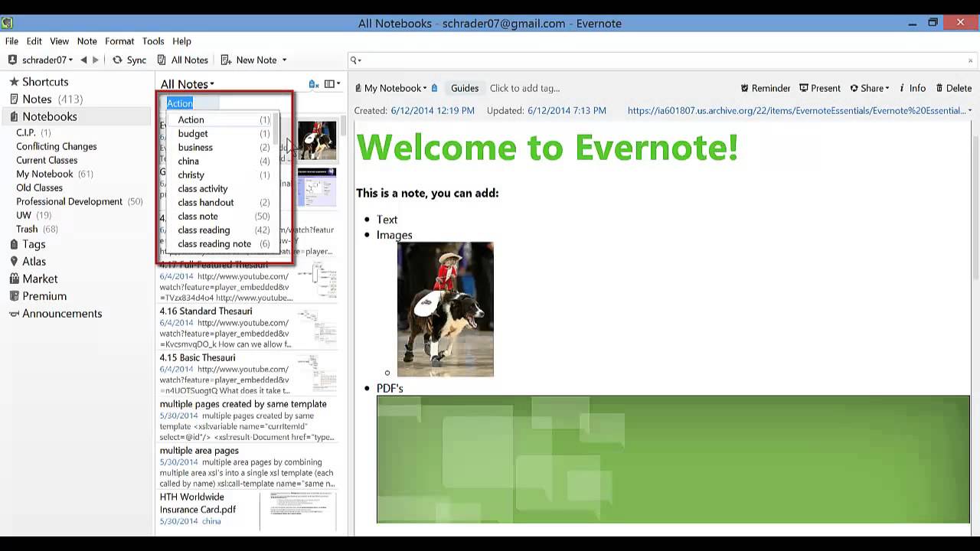Screen dimensions: 980x551
Task: Clear the tag filter icon above the note list
Action: 313,84
